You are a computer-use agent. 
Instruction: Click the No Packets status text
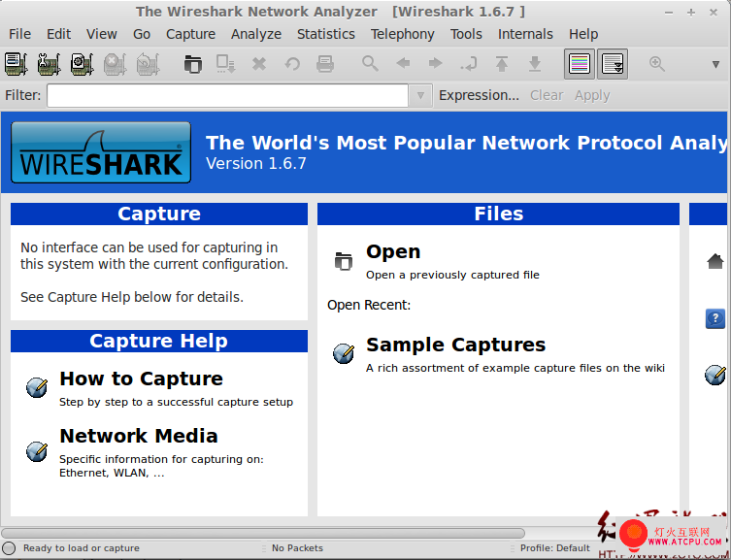297,548
